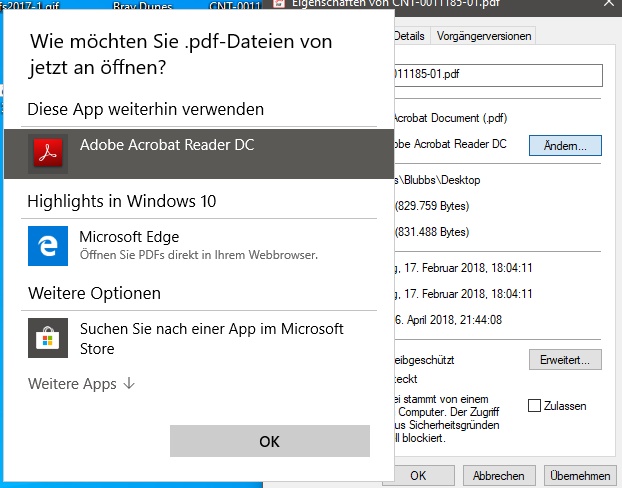Image resolution: width=622 pixels, height=488 pixels.
Task: Click the Übernehmen button
Action: pos(580,475)
